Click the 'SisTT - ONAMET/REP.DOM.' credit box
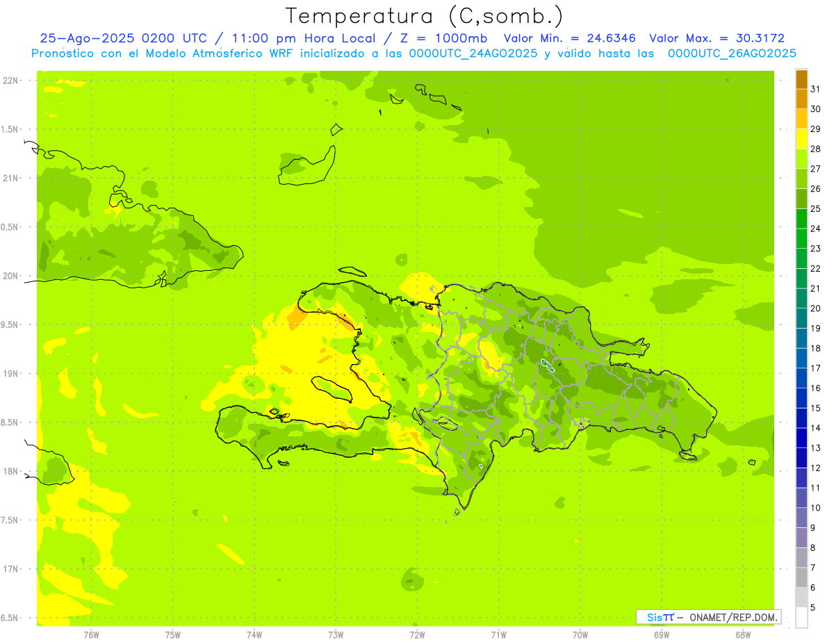The height and width of the screenshot is (644, 834). 708,617
